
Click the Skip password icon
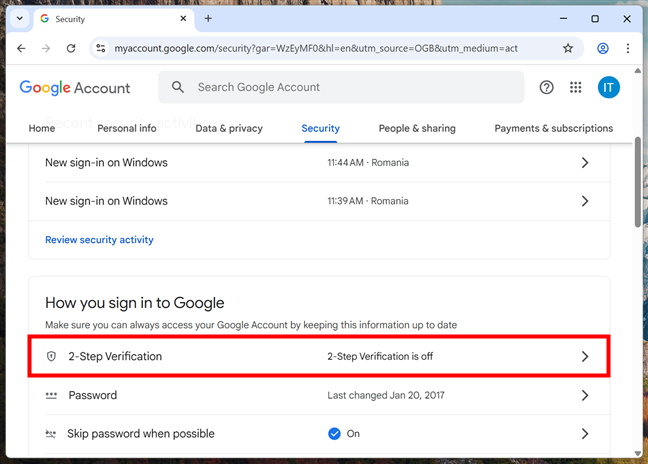tap(51, 434)
